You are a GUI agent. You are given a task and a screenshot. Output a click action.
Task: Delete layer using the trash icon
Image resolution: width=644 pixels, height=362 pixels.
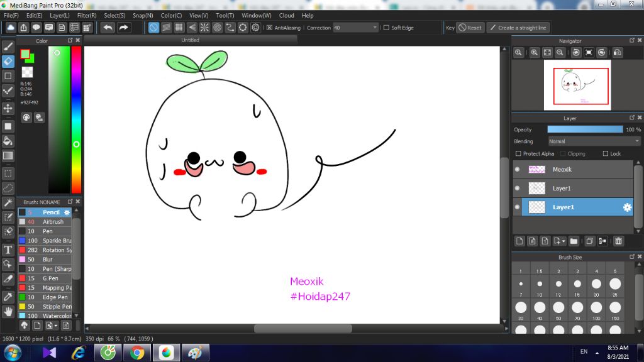[x=618, y=241]
